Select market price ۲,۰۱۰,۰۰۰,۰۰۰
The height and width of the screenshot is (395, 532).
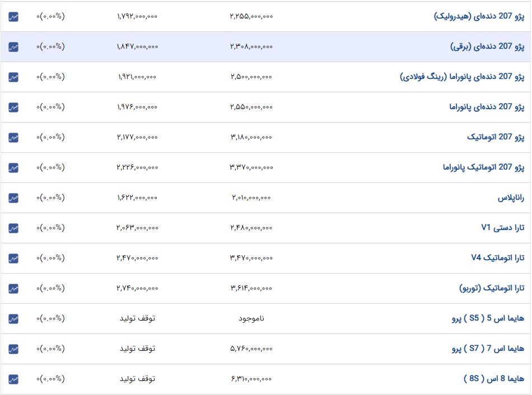pos(251,198)
